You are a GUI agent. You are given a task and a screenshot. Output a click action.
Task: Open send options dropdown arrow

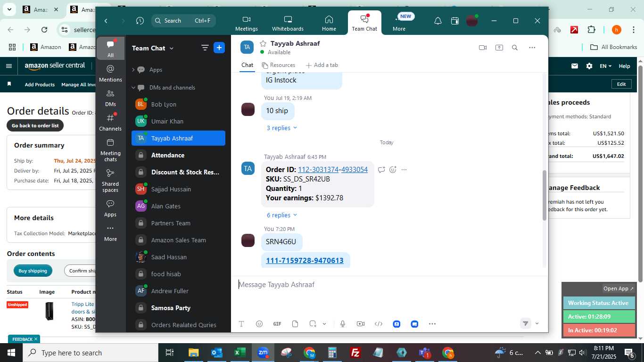[537, 323]
